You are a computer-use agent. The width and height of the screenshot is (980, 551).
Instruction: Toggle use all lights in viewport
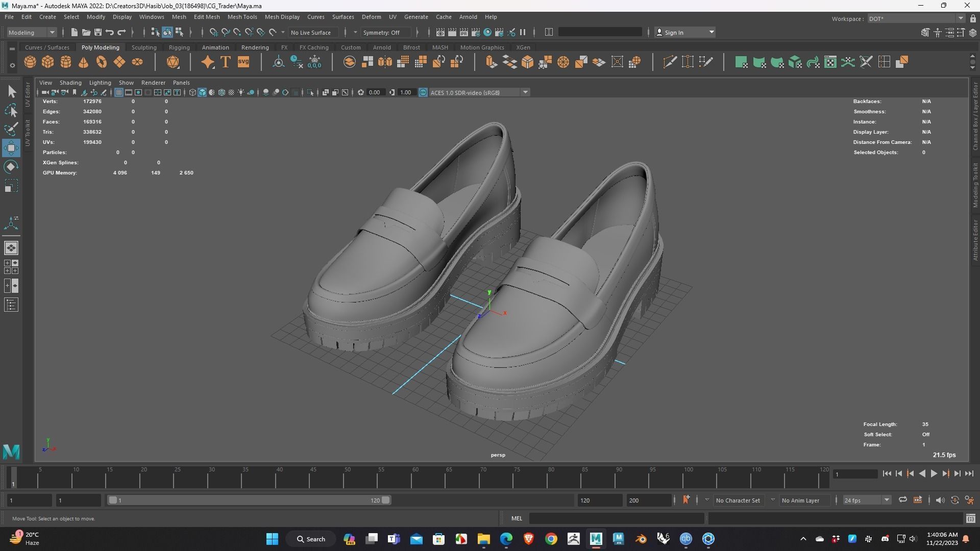pyautogui.click(x=241, y=92)
